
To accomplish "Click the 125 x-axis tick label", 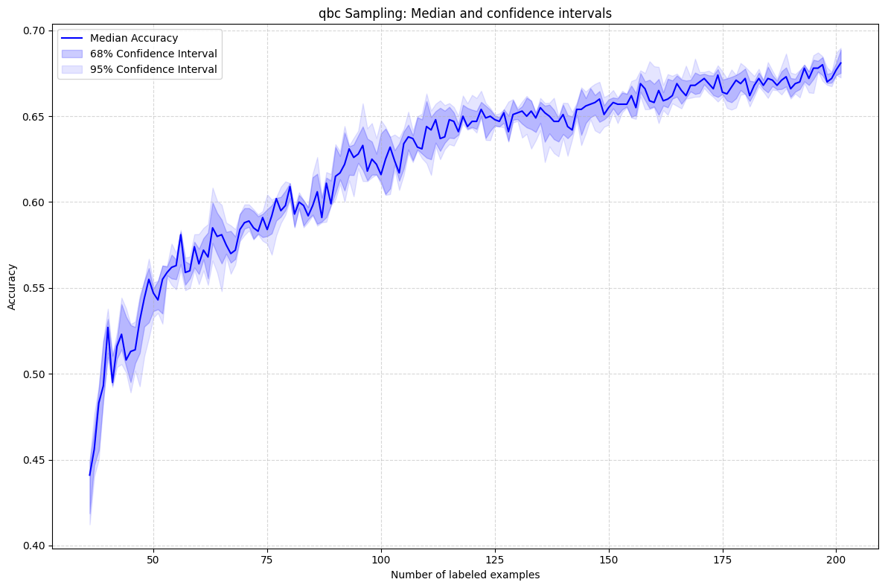I will tap(494, 559).
